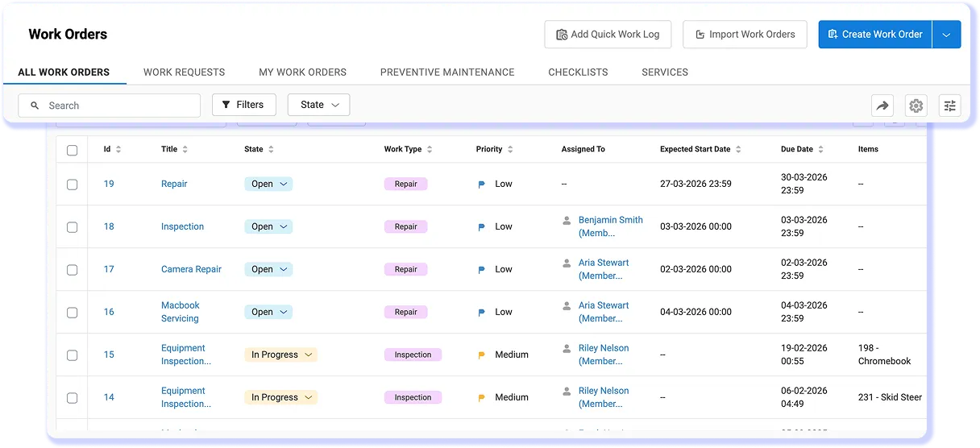Check the box for Camera Repair row

click(72, 270)
